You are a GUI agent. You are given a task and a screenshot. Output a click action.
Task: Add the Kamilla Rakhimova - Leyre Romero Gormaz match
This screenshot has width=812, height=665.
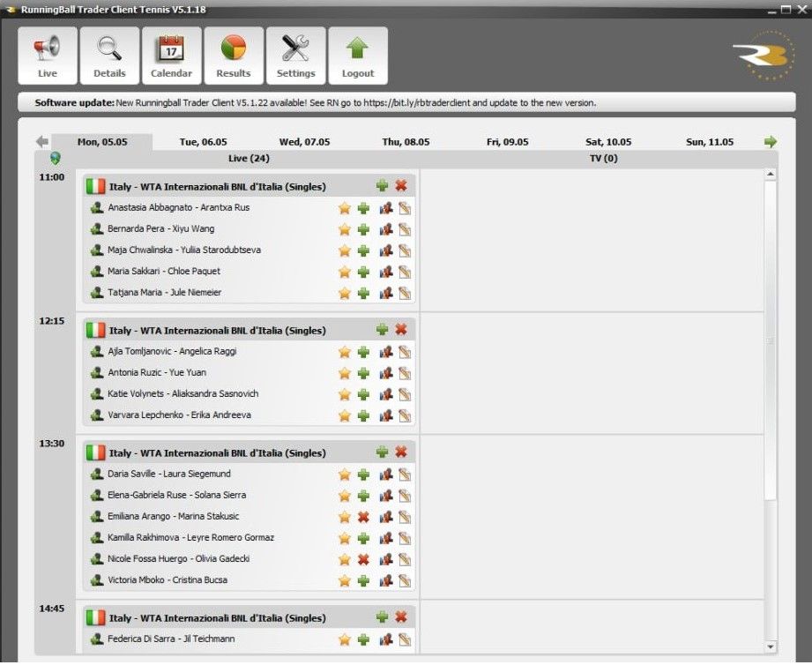(x=363, y=538)
